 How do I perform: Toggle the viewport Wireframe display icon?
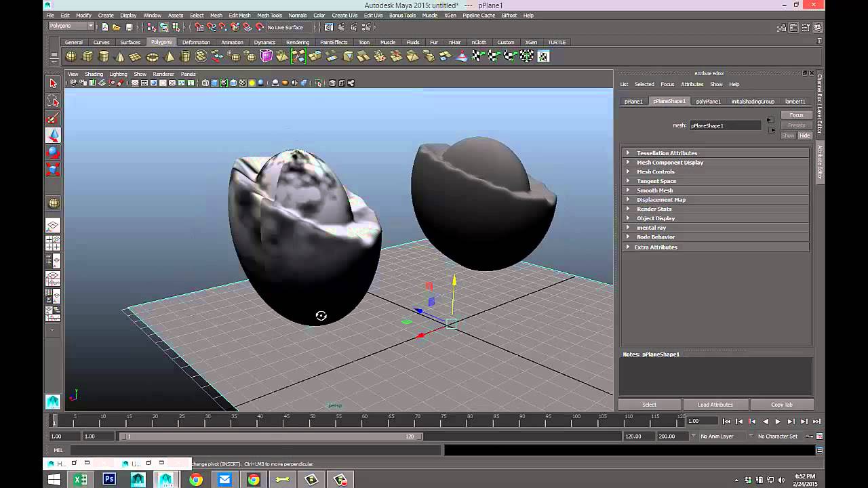205,83
